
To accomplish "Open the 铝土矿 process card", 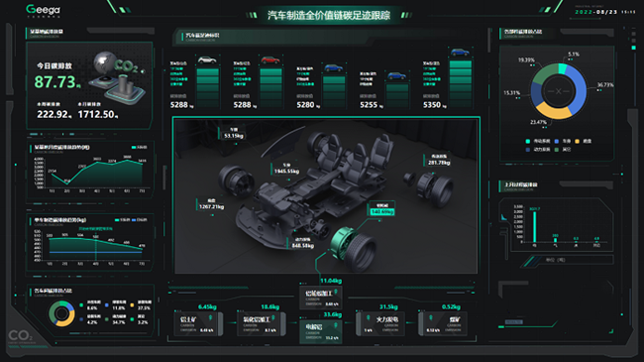I will (197, 324).
